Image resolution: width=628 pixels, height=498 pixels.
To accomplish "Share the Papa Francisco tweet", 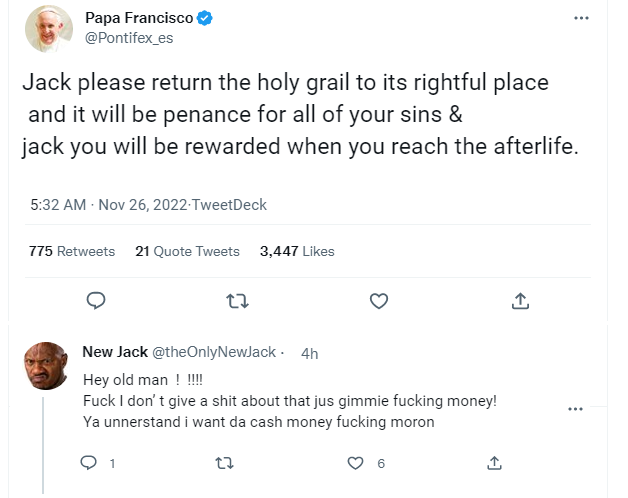I will [520, 300].
